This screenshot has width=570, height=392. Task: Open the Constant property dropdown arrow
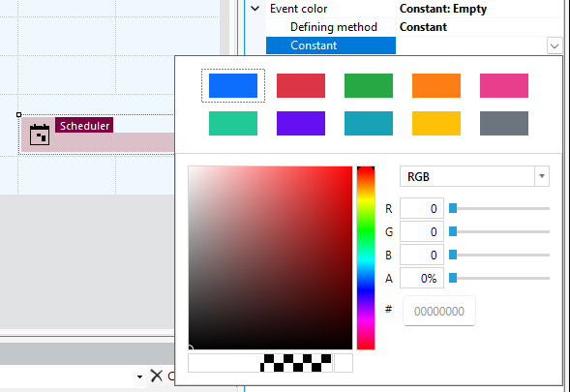tap(555, 46)
